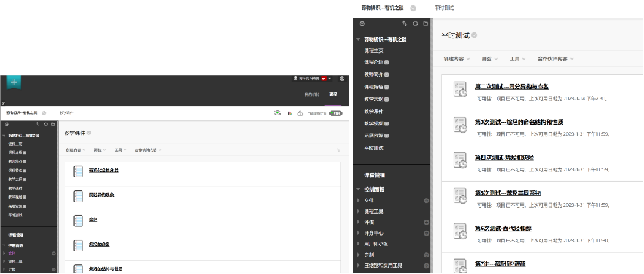644x274 pixels.
Task: Open 测验 dropdown on 教学课件 page
Action: [x=100, y=150]
